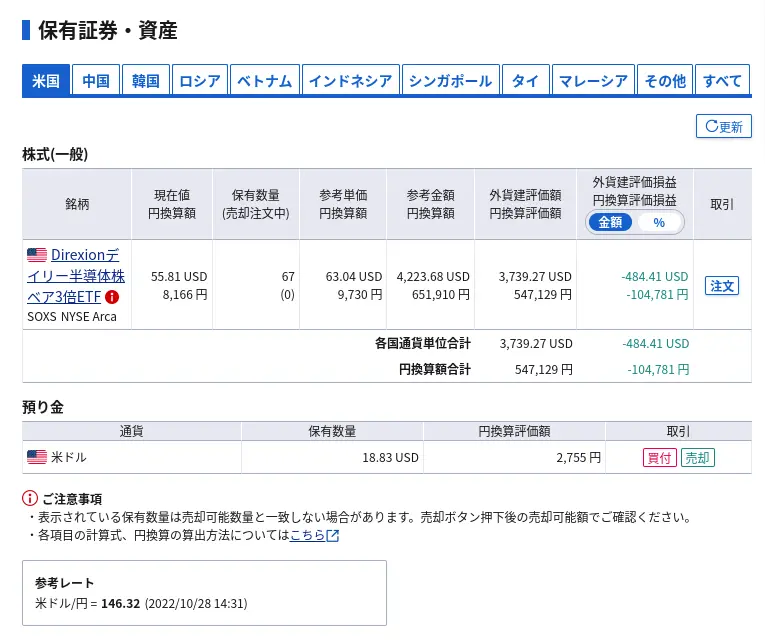
Task: Click the 売却 button for 米ドル
Action: (698, 458)
